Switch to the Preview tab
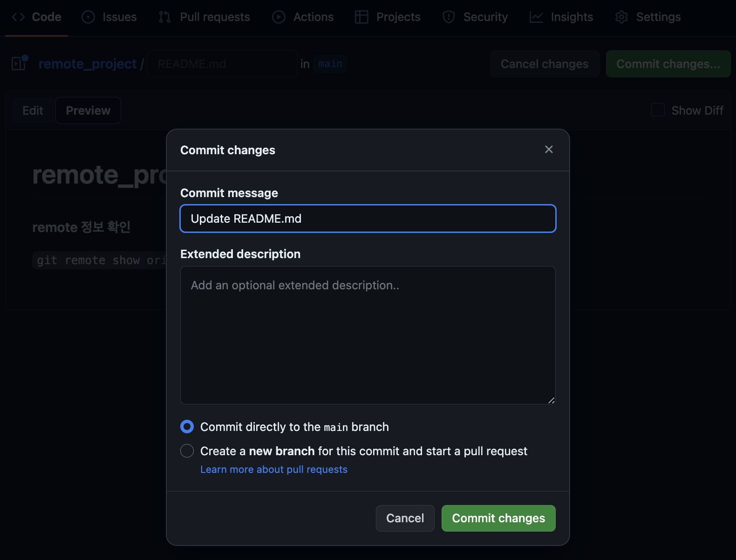 [x=88, y=110]
